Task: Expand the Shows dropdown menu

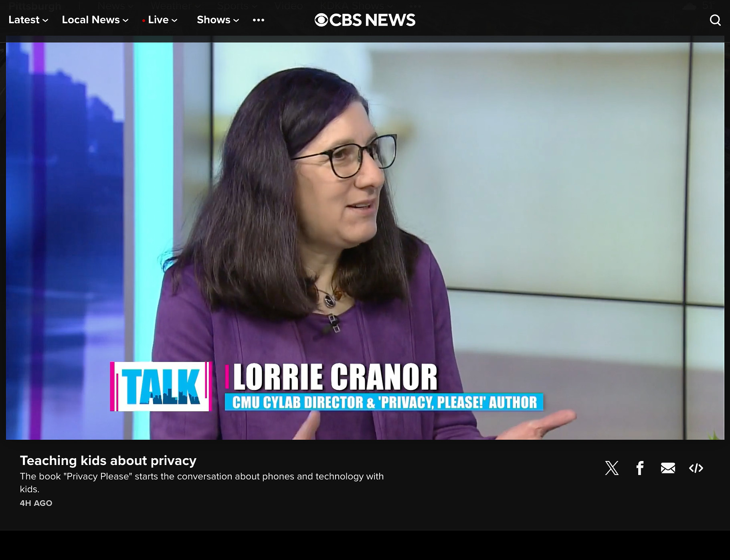Action: (236, 20)
